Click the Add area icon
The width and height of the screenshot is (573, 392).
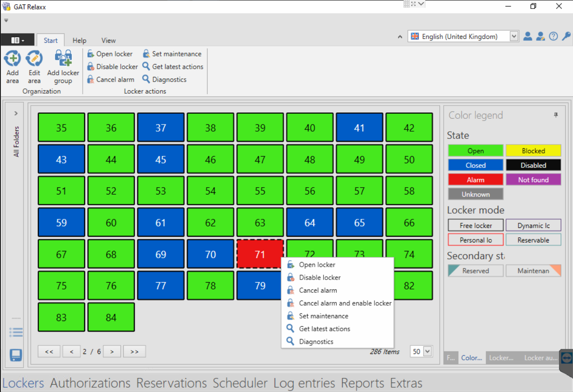tap(12, 59)
